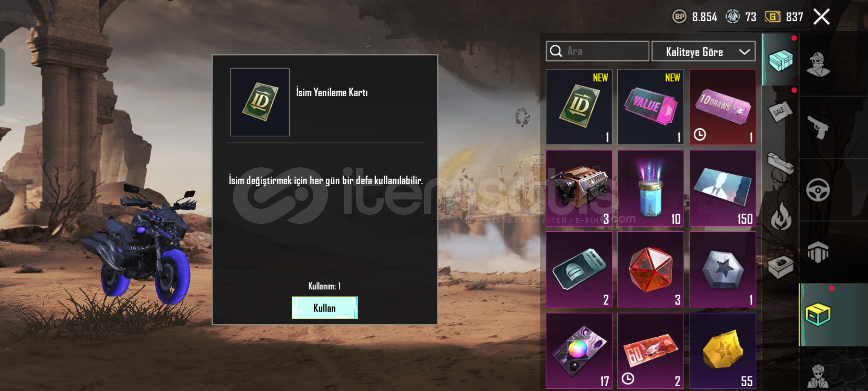
Task: Open the flame icon sidebar category
Action: [x=780, y=216]
